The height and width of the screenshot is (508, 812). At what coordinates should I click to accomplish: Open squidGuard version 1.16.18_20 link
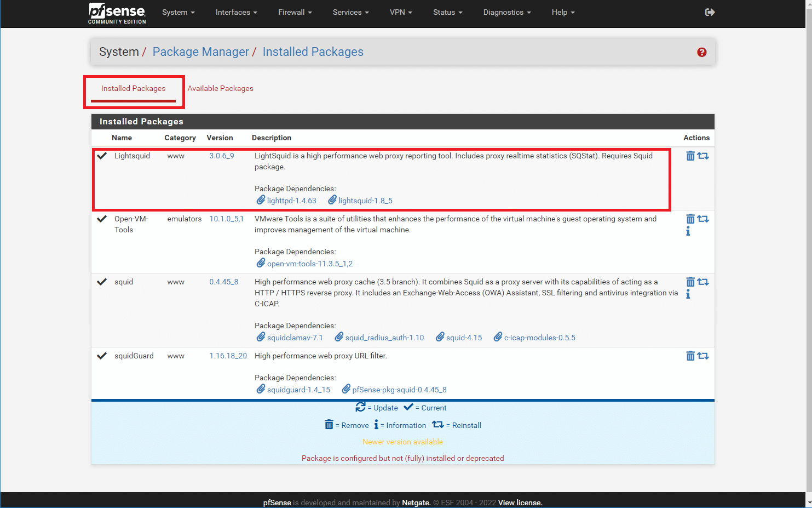[x=228, y=356]
